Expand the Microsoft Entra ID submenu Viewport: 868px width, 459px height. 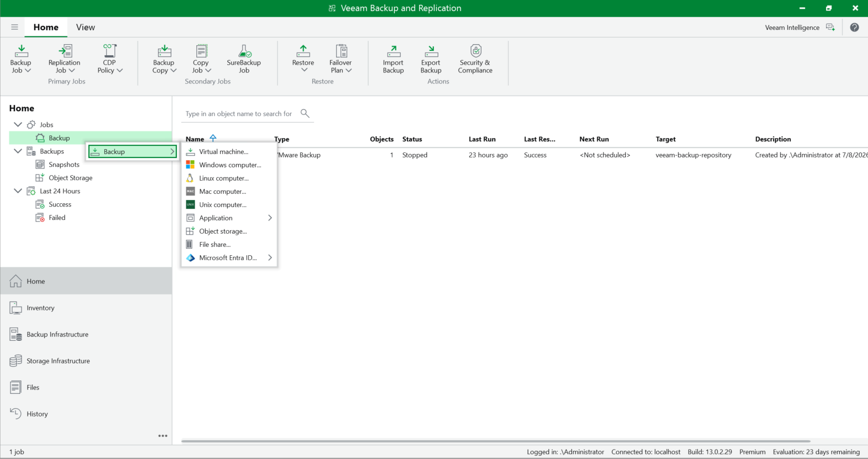pyautogui.click(x=229, y=257)
